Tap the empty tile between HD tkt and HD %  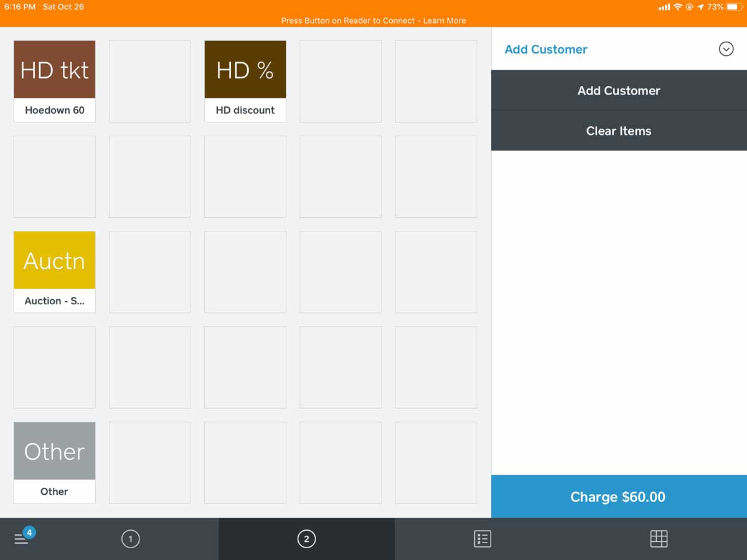click(150, 81)
